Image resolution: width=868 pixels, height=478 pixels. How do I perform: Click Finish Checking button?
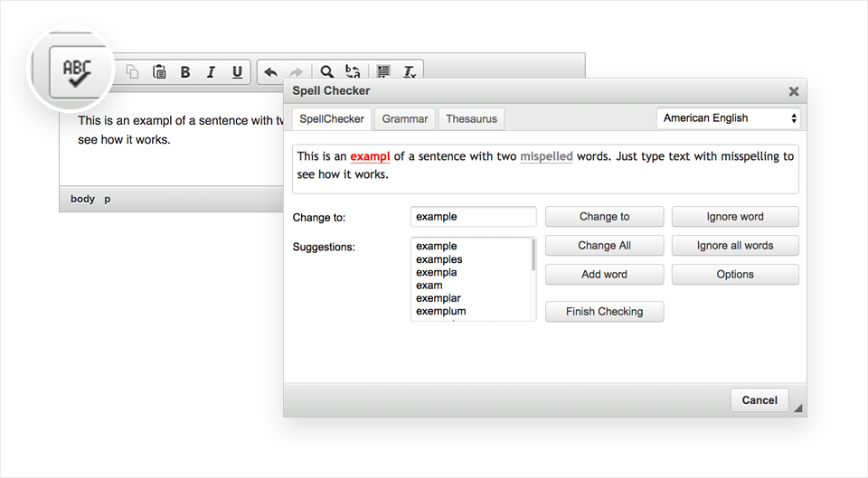(605, 312)
